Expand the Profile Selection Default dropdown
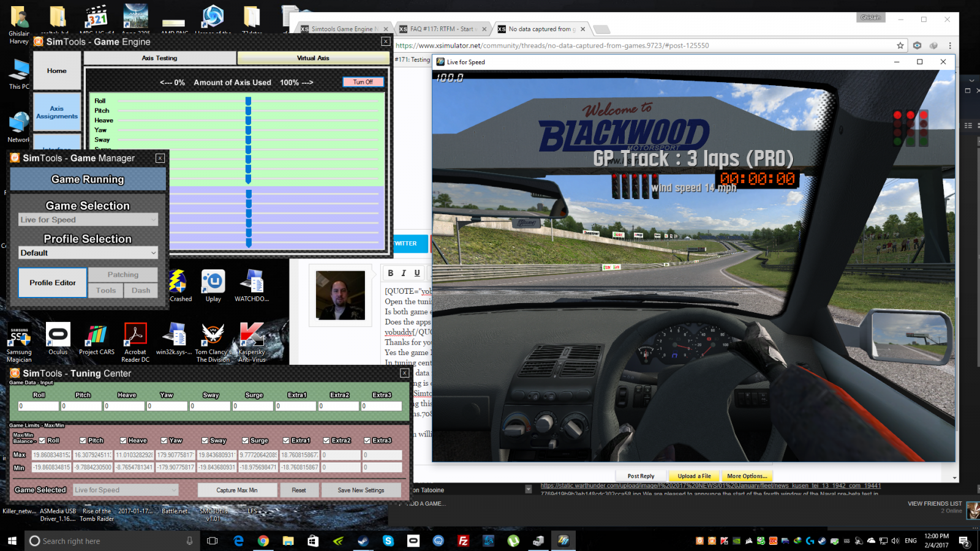The image size is (980, 551). (88, 252)
